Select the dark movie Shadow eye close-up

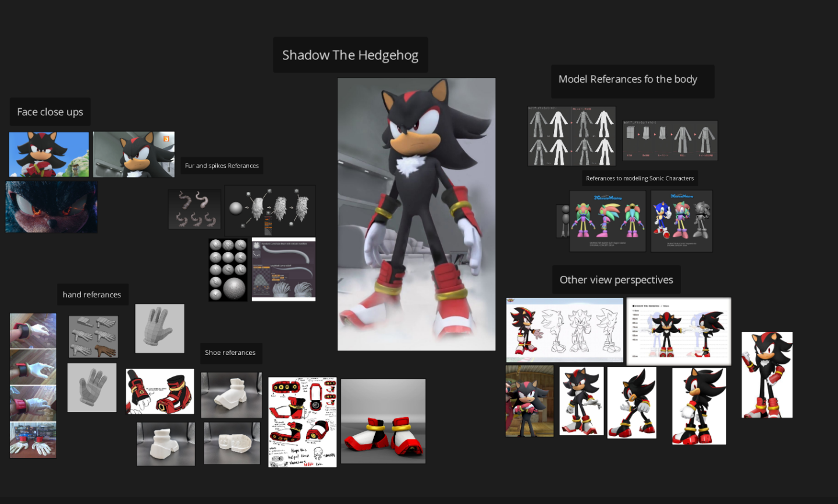52,207
